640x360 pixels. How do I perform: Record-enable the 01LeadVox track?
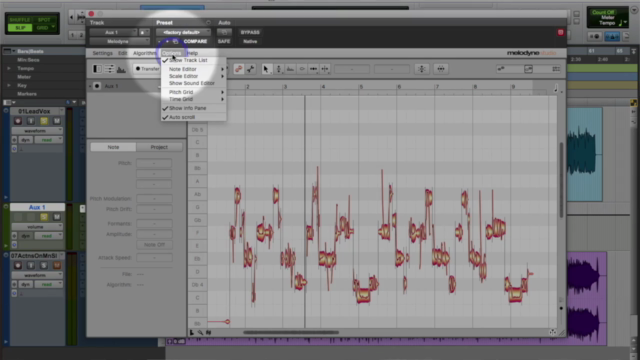click(x=18, y=121)
